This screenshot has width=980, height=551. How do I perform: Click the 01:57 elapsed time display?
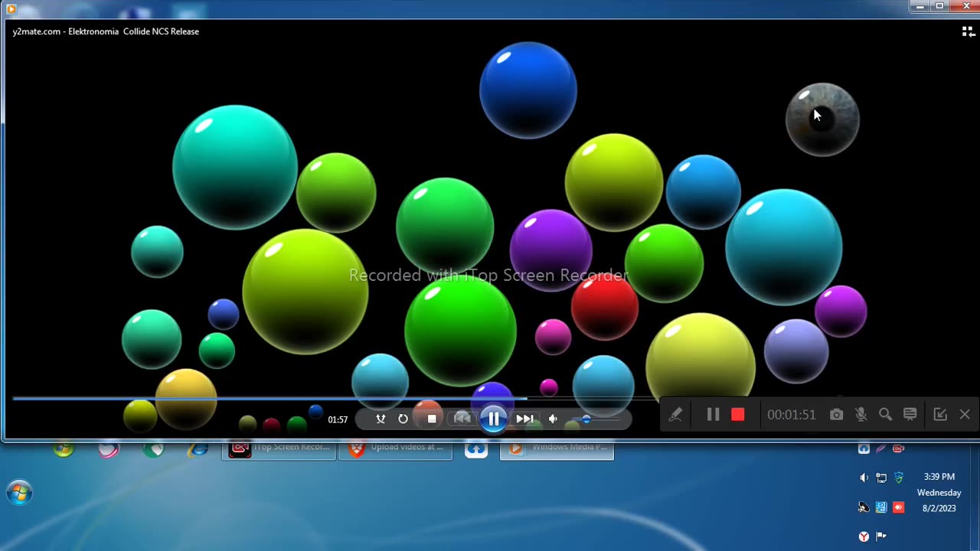click(338, 419)
